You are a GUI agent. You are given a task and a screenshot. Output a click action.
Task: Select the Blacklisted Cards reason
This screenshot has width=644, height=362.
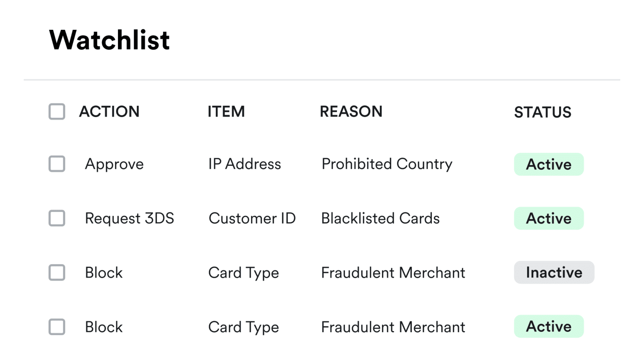point(380,218)
